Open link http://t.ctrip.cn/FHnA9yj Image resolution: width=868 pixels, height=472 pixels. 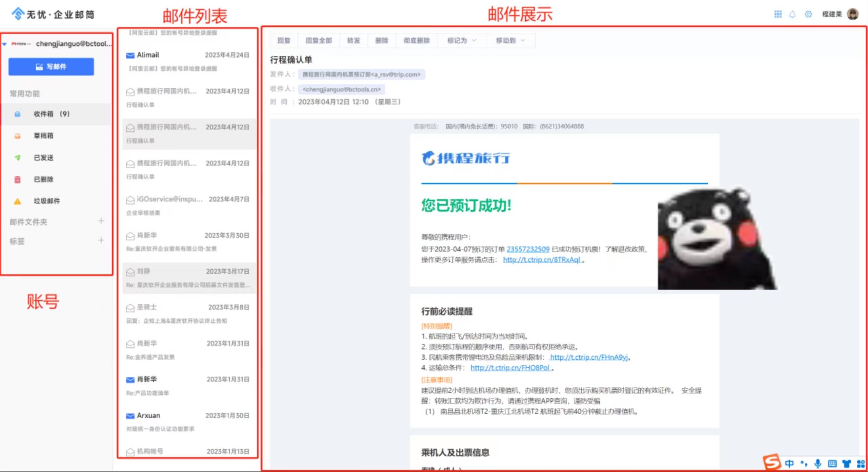(x=589, y=357)
